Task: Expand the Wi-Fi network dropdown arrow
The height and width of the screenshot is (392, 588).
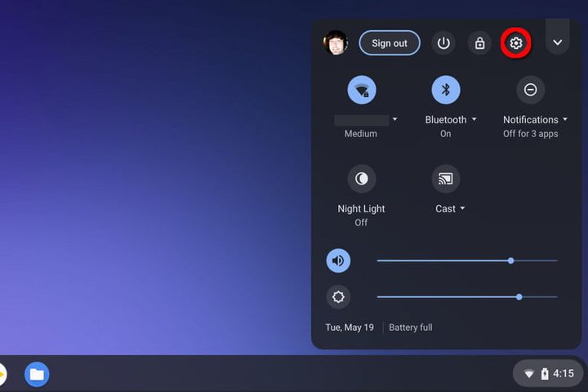Action: click(x=395, y=119)
